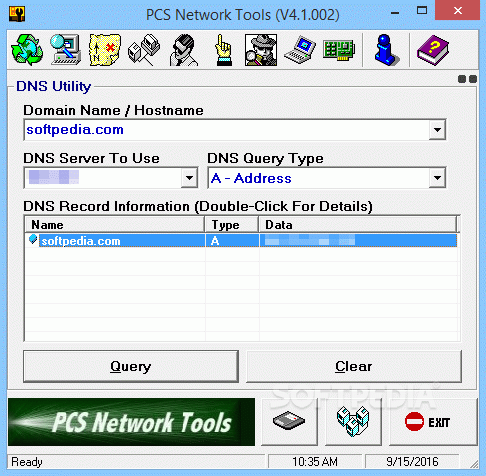The image size is (486, 476).
Task: Open the yellow map trace route tool
Action: coord(105,50)
